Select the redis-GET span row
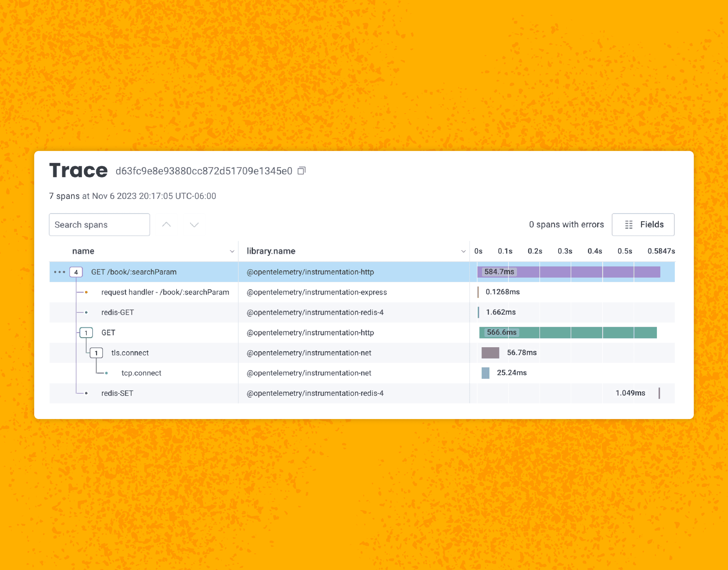 117,312
